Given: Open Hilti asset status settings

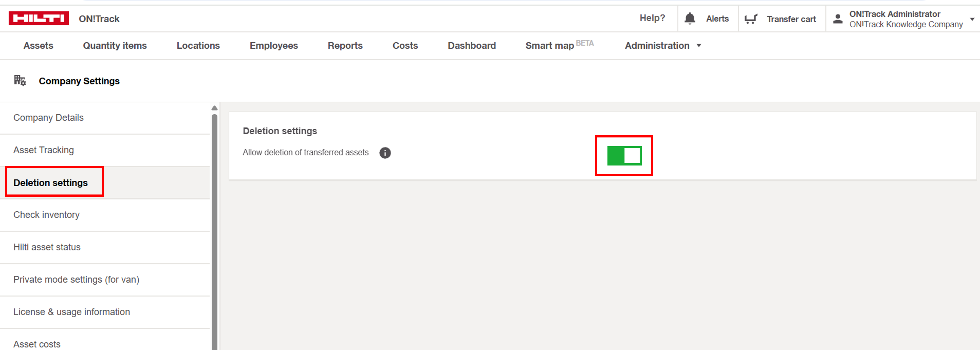Looking at the screenshot, I should 47,247.
